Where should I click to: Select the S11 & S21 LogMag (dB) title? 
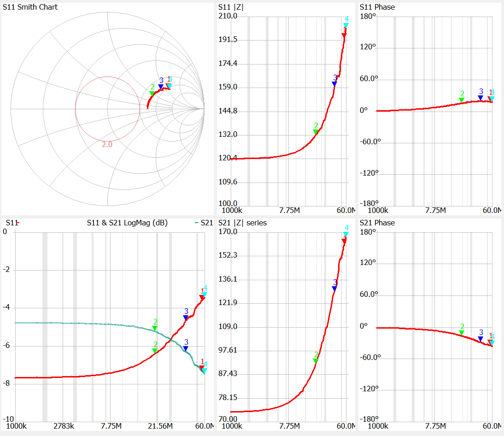click(127, 223)
